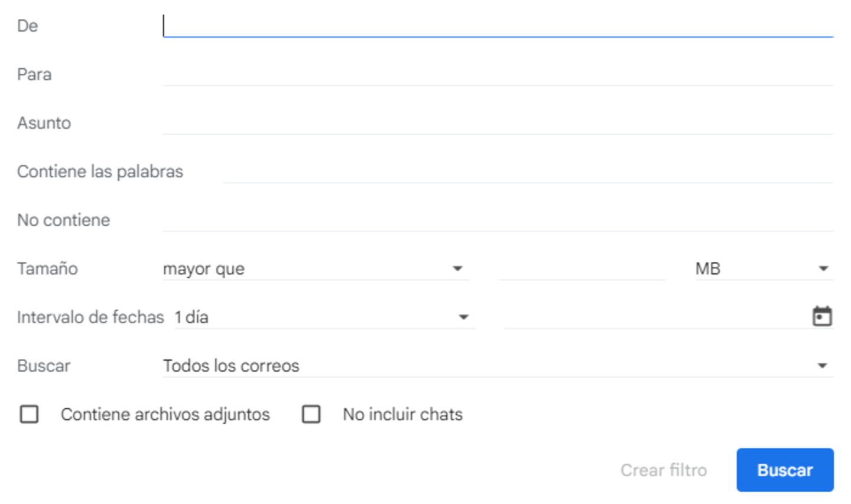Click the blue Buscar button
This screenshot has height=504, width=851.
tap(785, 470)
